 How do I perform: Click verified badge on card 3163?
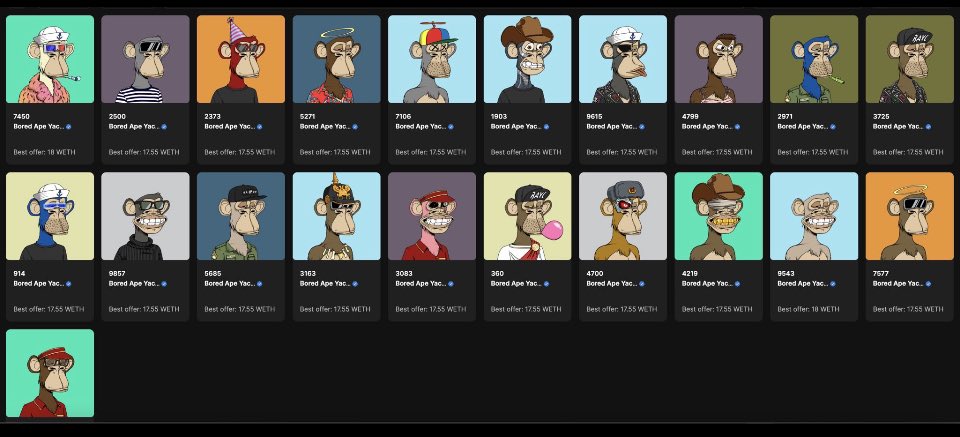pos(355,283)
